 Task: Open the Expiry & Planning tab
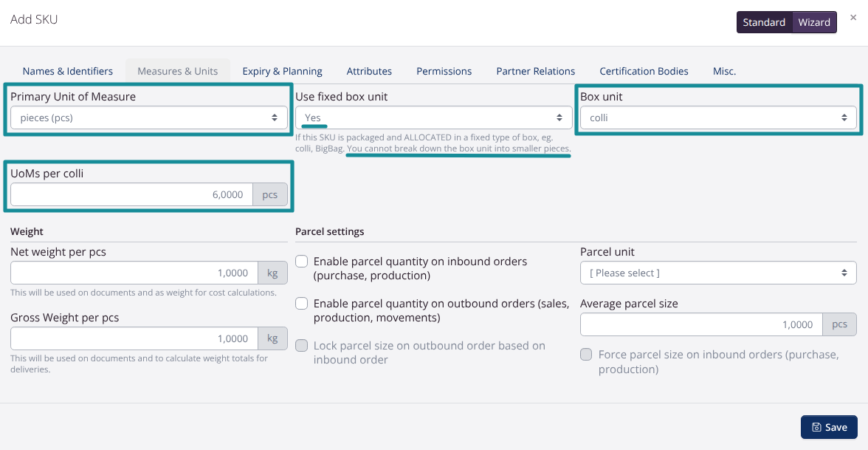tap(282, 71)
